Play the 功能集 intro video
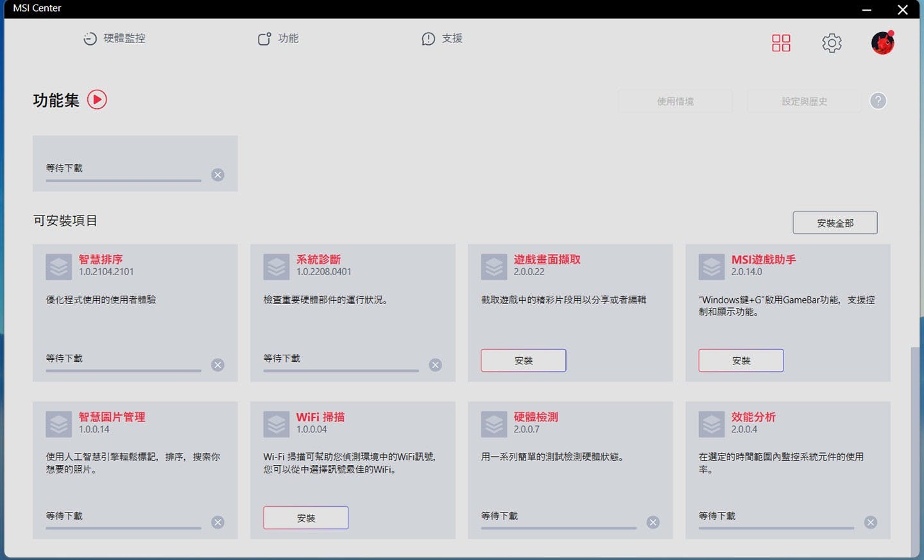Viewport: 924px width, 560px height. [97, 99]
